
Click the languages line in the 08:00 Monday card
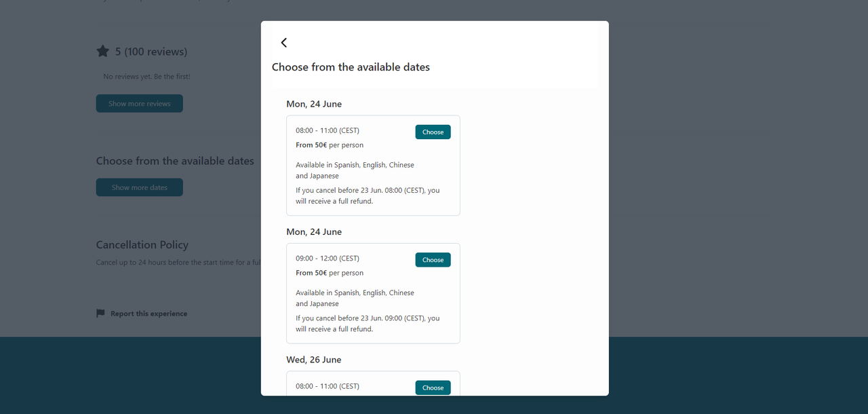tap(355, 170)
